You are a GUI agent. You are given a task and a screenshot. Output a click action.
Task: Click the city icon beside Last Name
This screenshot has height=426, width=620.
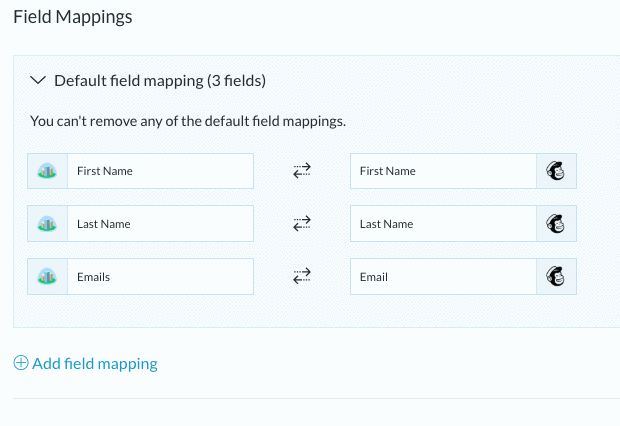47,223
